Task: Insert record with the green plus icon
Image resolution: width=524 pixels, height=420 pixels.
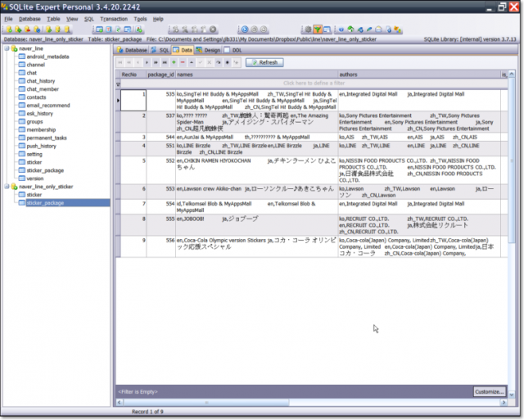Action: (174, 62)
